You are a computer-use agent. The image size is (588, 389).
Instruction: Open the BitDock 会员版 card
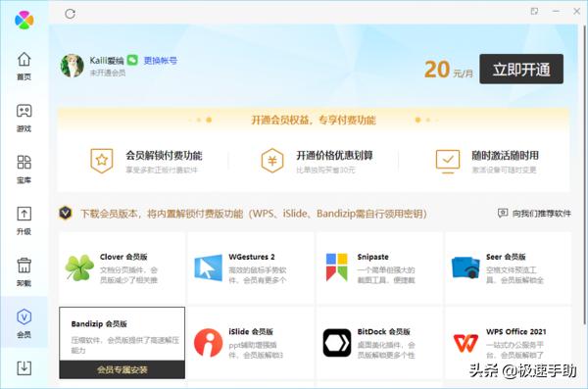point(379,343)
